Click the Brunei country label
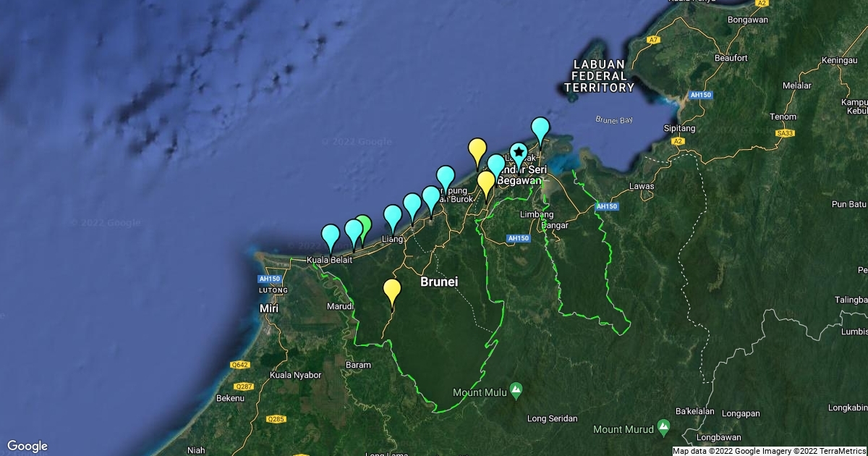Viewport: 868px width, 456px height. (x=439, y=282)
